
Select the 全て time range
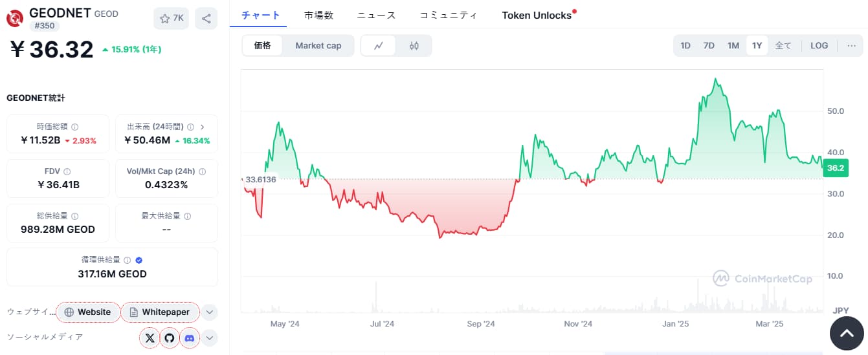coord(783,45)
